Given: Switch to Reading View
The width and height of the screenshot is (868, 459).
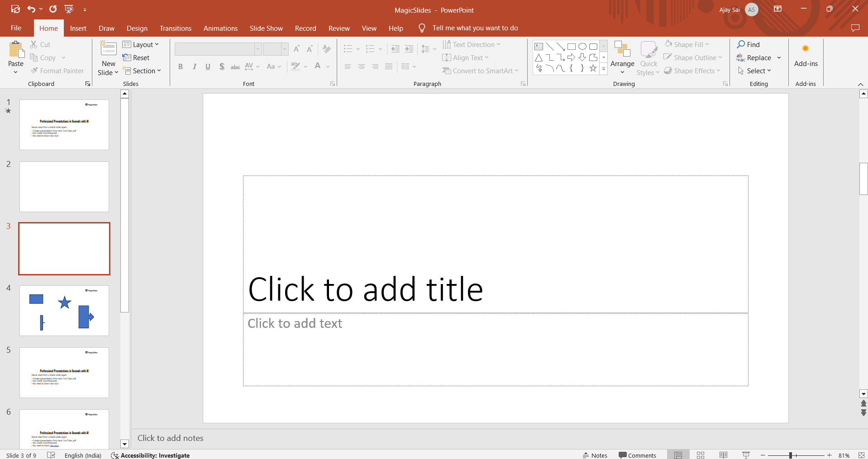Looking at the screenshot, I should pos(723,455).
